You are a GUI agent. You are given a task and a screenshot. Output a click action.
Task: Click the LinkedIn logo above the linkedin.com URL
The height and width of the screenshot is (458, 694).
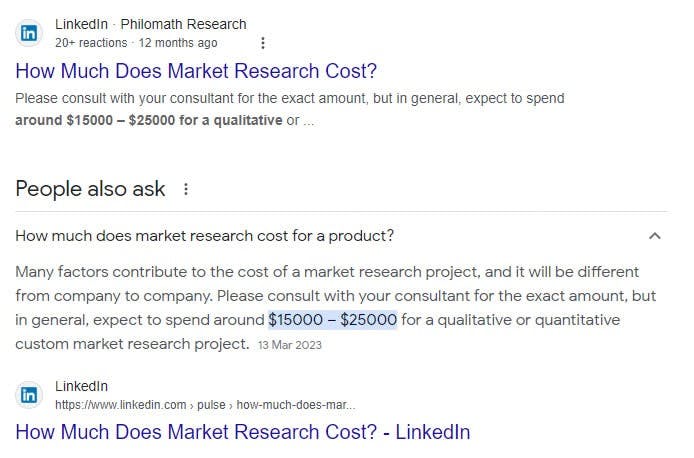30,395
